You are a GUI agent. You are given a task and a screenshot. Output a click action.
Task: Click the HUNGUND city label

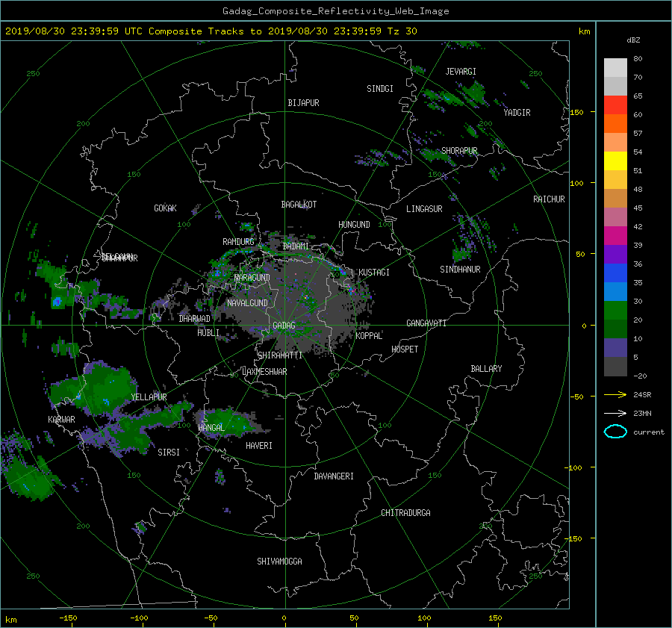click(x=354, y=225)
